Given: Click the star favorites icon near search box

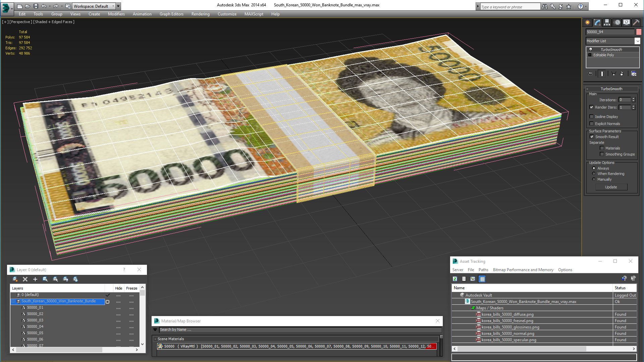Looking at the screenshot, I should (x=569, y=6).
